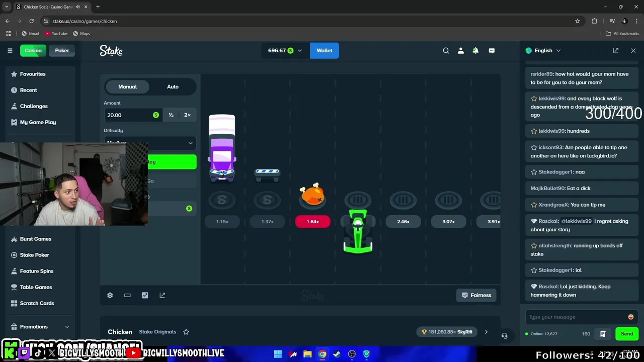
Task: Toggle theatre mode icon below game
Action: pyautogui.click(x=127, y=295)
